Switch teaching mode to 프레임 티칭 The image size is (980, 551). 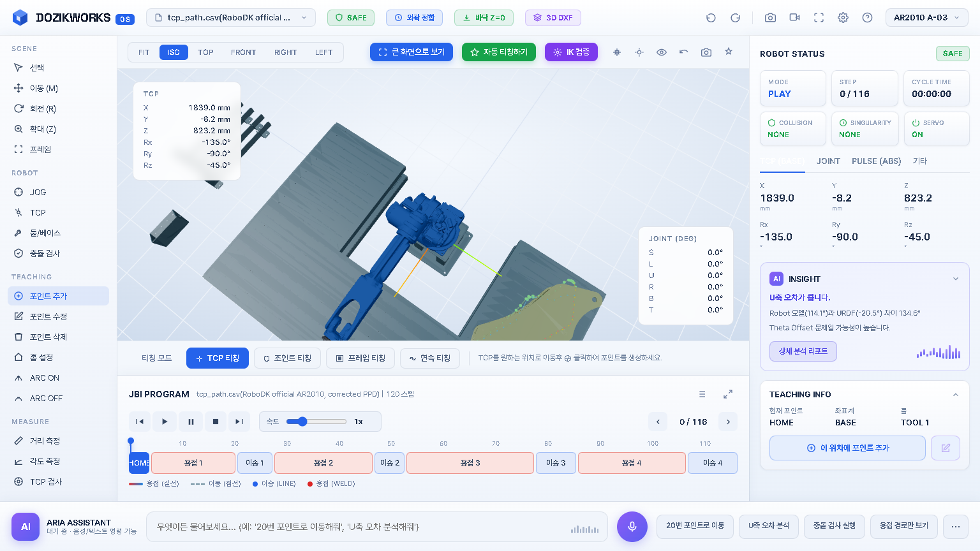coord(360,358)
